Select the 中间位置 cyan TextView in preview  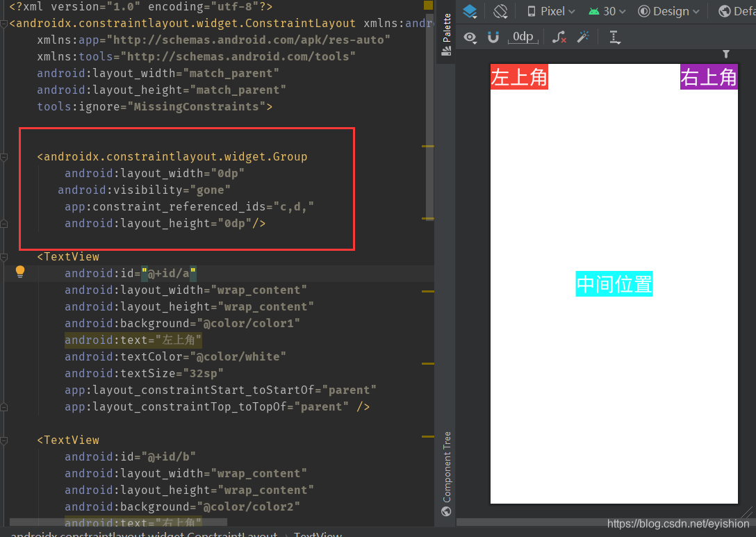pyautogui.click(x=614, y=284)
